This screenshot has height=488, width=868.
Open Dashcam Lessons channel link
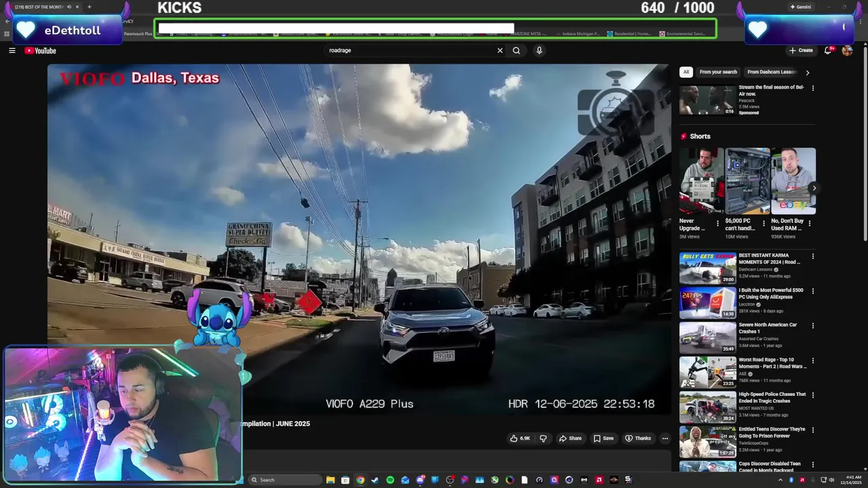757,270
